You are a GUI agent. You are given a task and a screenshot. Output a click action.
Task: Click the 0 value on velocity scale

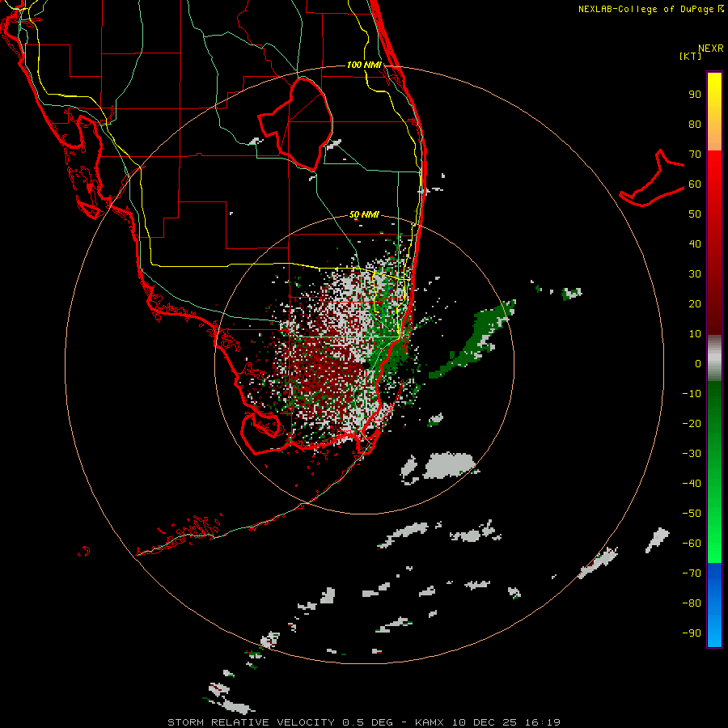(x=698, y=364)
